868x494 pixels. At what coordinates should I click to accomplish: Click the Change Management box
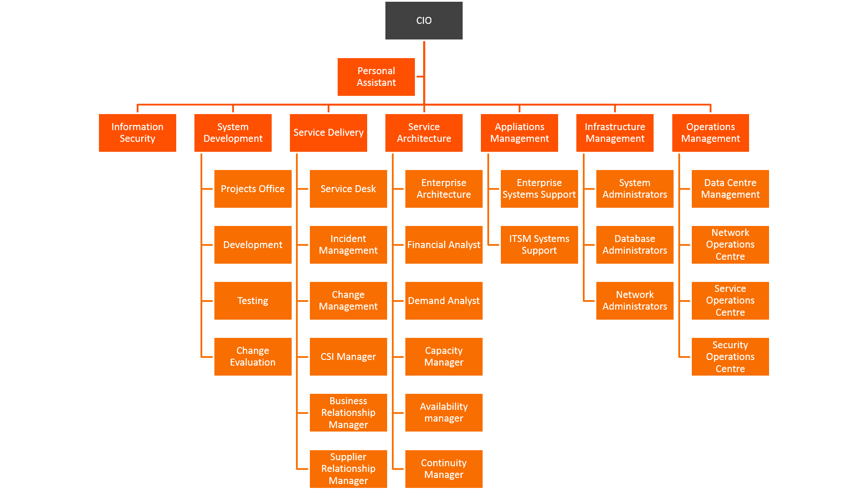(347, 300)
